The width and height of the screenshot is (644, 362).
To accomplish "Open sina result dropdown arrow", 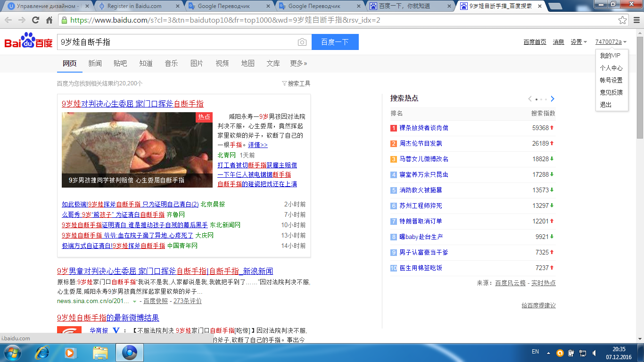I will pos(134,301).
